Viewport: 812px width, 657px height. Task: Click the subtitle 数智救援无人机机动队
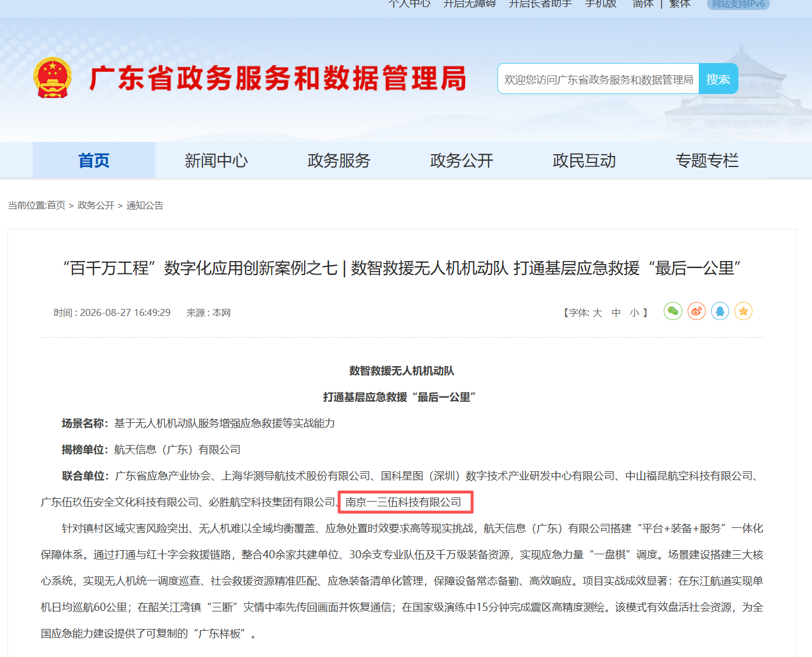click(x=402, y=371)
